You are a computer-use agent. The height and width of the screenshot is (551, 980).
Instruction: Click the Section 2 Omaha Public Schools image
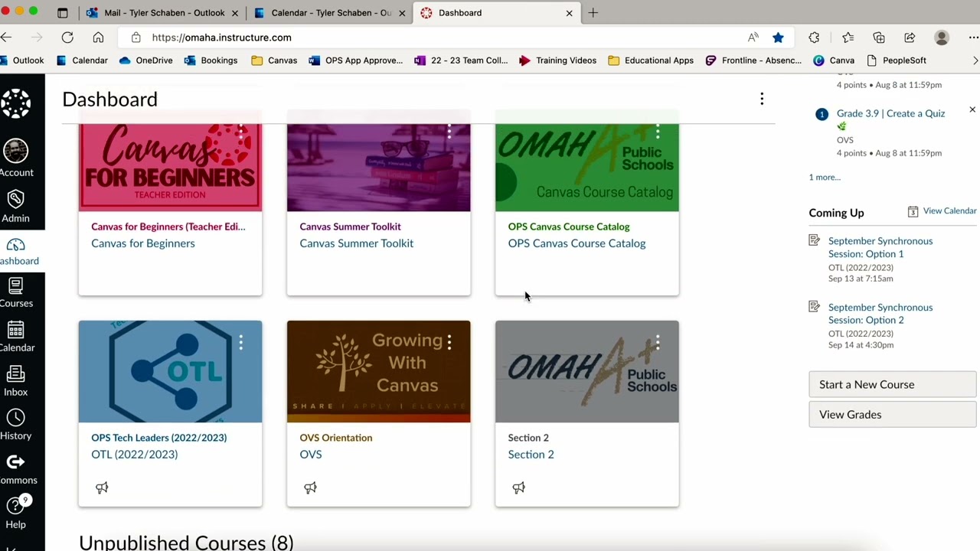[586, 372]
